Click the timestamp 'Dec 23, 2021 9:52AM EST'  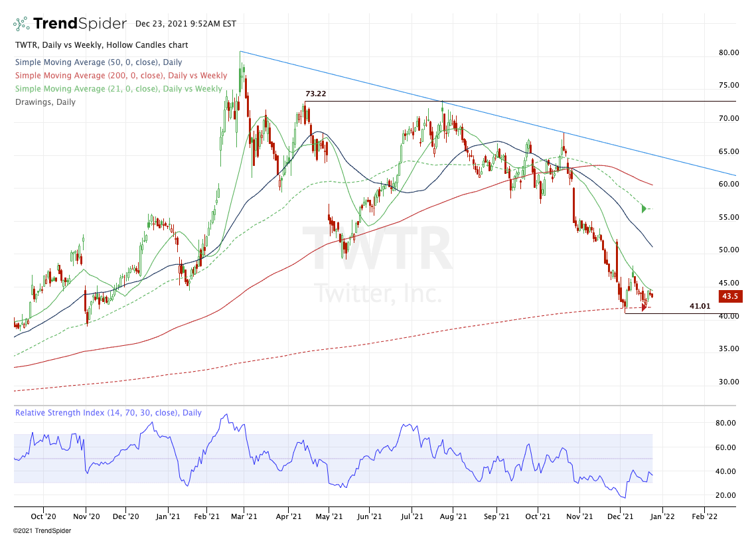(x=186, y=24)
